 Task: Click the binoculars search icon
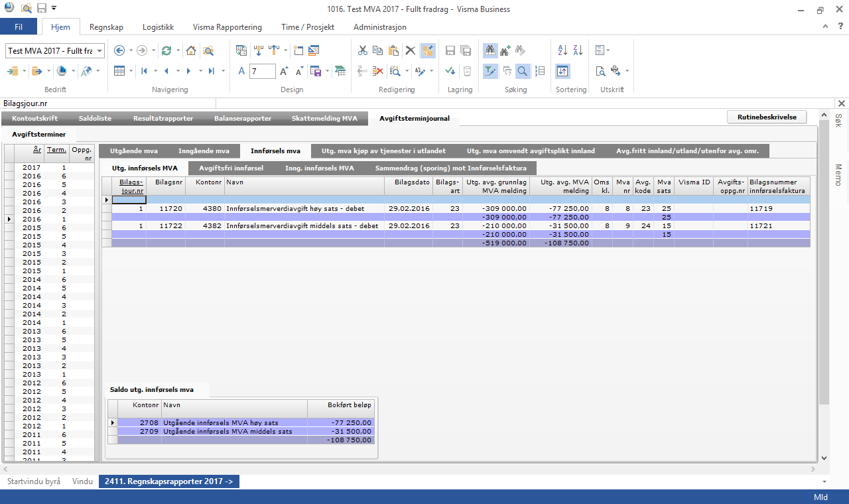[490, 50]
